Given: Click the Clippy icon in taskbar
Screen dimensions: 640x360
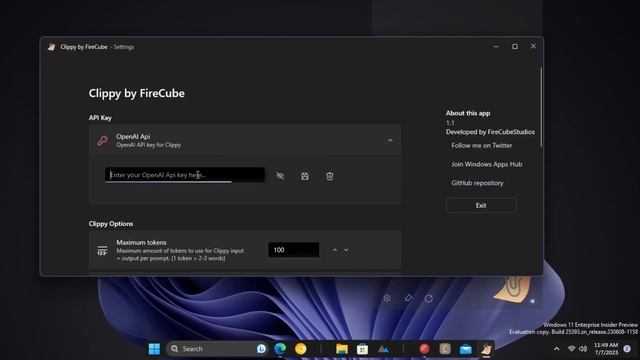Looking at the screenshot, I should pyautogui.click(x=486, y=349).
